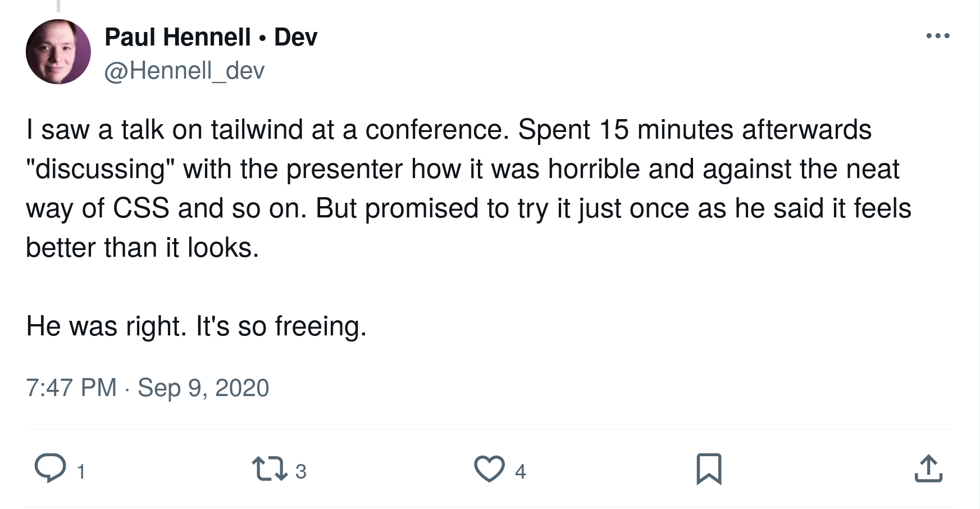Click the Sep 9, 2020 date
The image size is (980, 509).
coord(203,388)
